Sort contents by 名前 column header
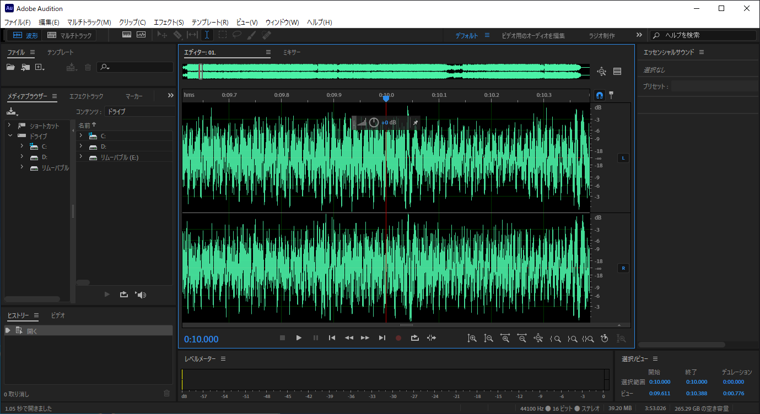760x414 pixels. [x=87, y=125]
